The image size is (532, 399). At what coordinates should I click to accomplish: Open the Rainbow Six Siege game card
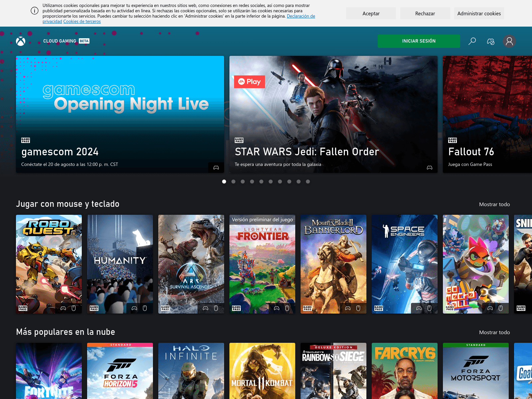(x=333, y=371)
